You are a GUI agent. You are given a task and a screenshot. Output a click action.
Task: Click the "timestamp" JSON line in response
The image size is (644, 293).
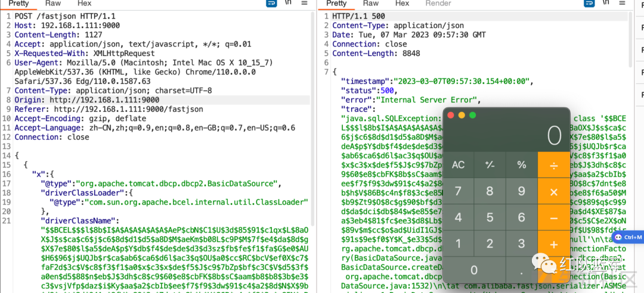point(438,81)
